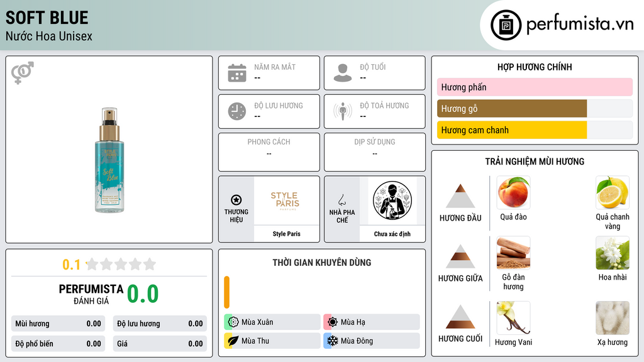Viewport: 644px width, 362px height.
Task: Click the Mùa Hạ sun icon
Action: tap(333, 322)
